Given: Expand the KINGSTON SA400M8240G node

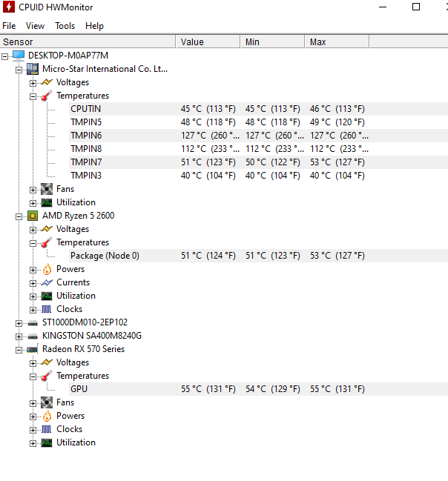Looking at the screenshot, I should (19, 336).
